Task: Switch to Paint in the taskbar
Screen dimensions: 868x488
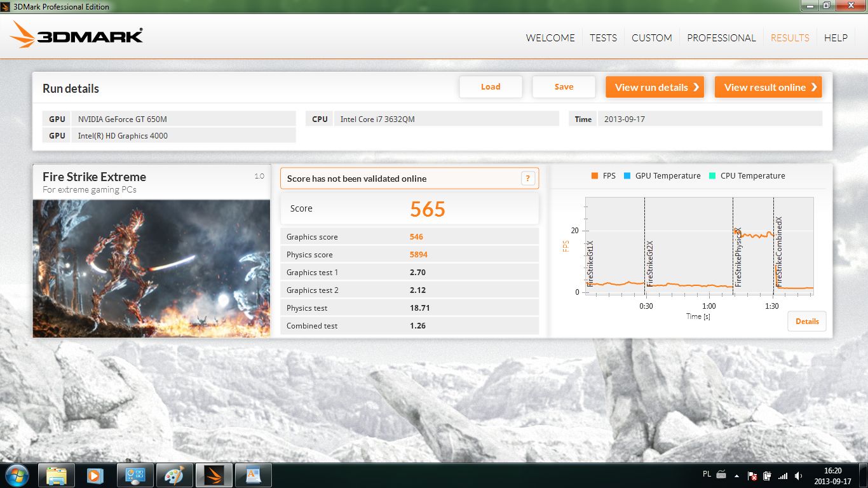Action: tap(175, 475)
